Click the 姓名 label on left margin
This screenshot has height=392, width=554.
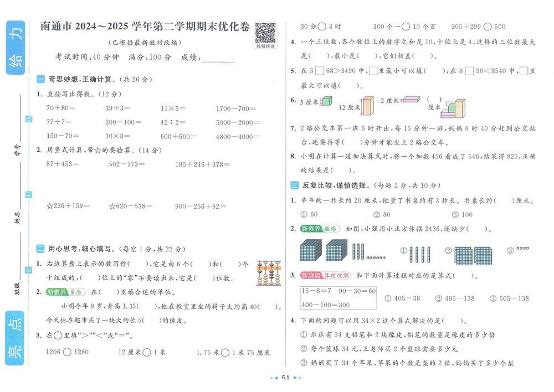[x=17, y=218]
